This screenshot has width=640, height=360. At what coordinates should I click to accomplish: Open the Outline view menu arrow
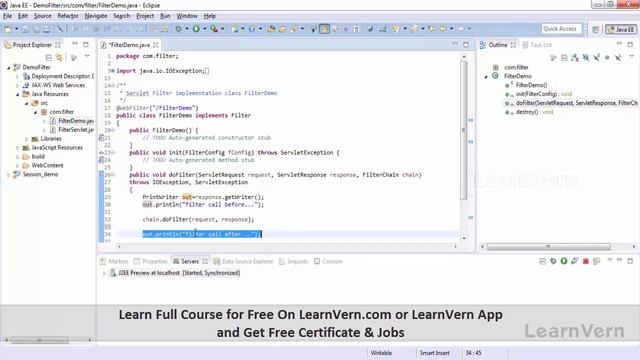[631, 57]
